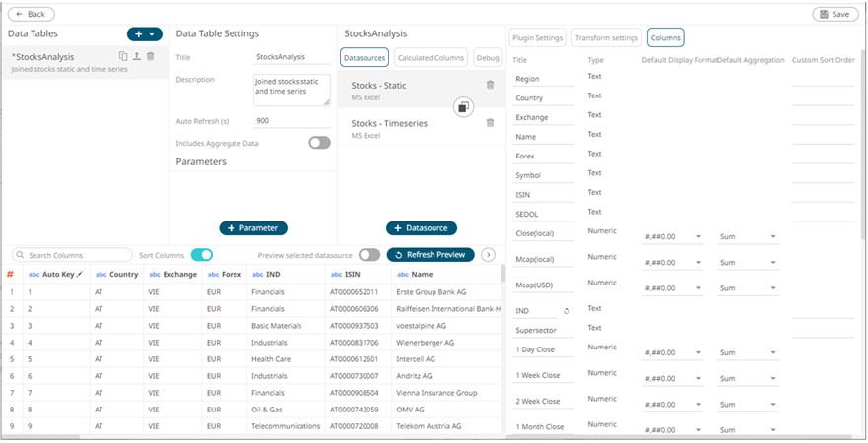This screenshot has width=868, height=443.
Task: Add a new Datasource
Action: [x=422, y=228]
